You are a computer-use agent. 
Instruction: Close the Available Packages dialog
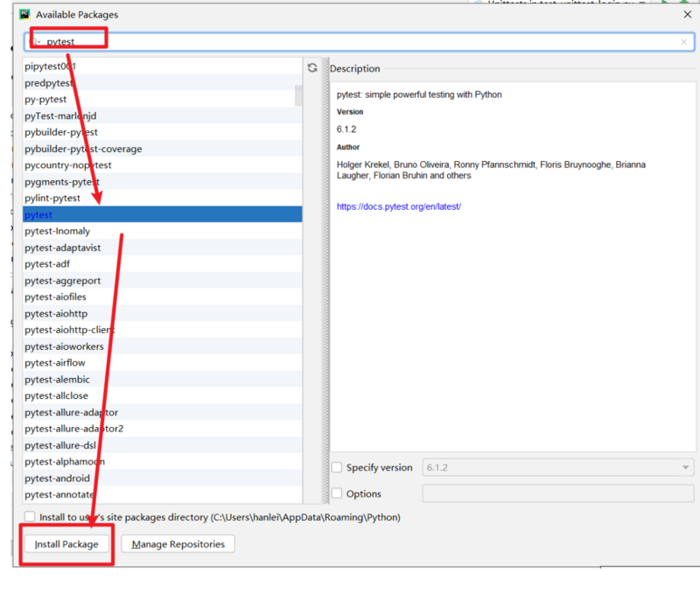(x=687, y=14)
